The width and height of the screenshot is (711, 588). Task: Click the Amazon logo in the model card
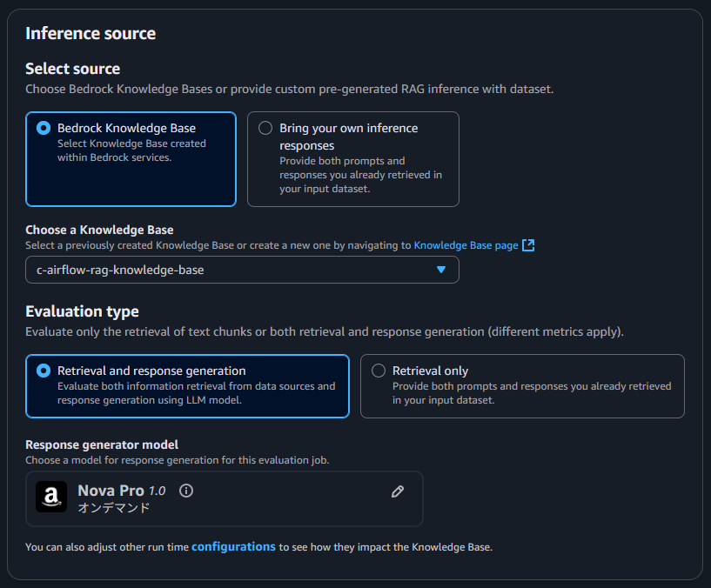tap(51, 498)
